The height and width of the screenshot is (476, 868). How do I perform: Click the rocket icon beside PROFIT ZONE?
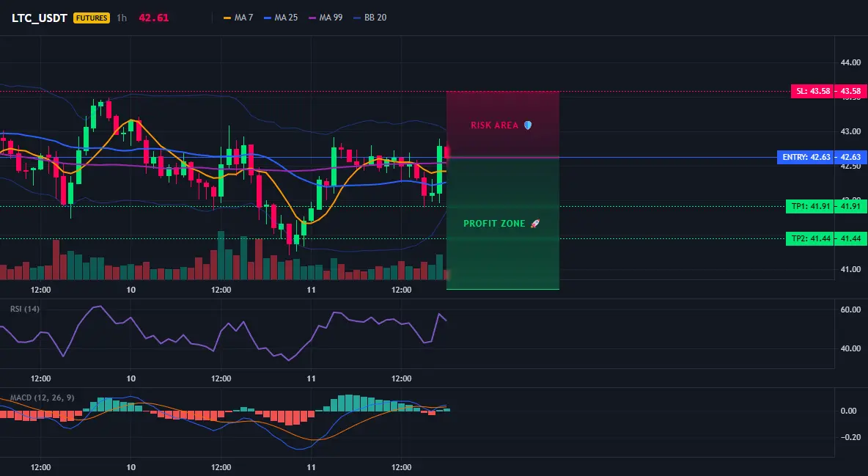click(x=534, y=224)
